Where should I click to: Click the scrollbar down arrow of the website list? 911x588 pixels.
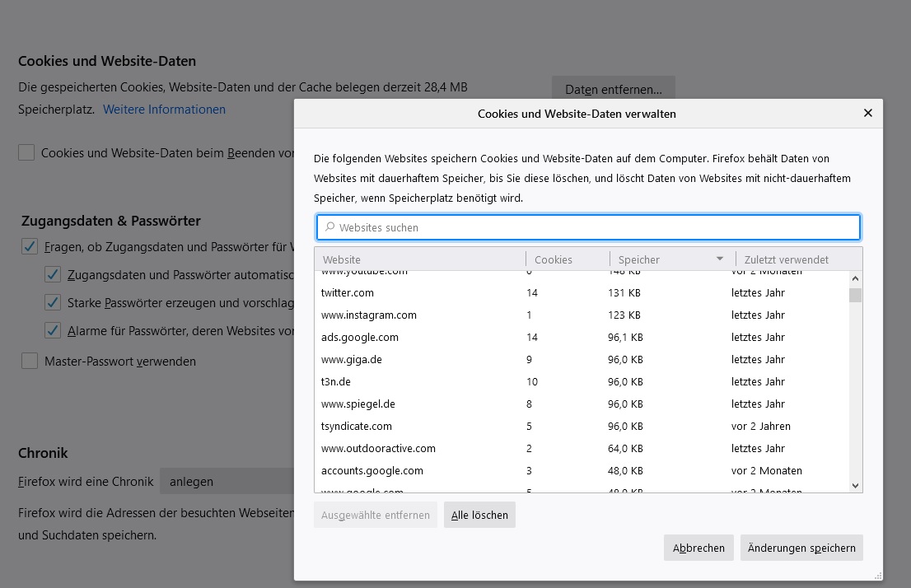(855, 486)
